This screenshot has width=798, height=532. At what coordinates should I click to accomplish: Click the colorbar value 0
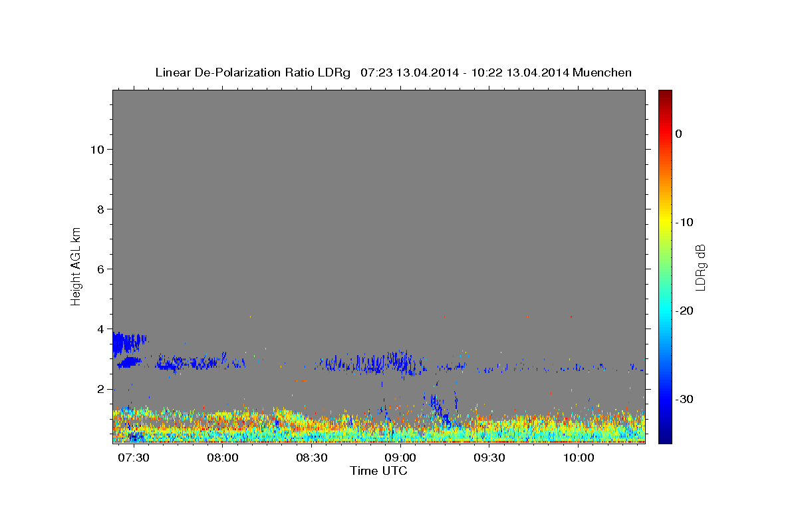678,134
